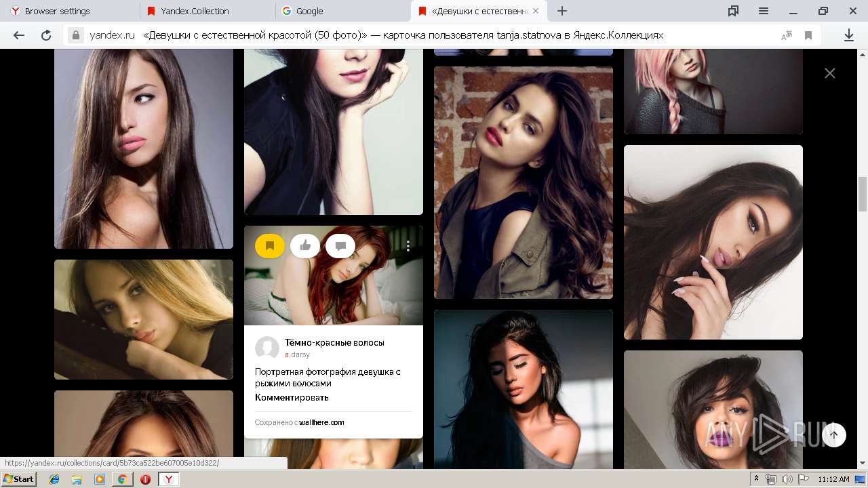The width and height of the screenshot is (868, 488).
Task: Click the padlock site security icon
Action: [76, 35]
